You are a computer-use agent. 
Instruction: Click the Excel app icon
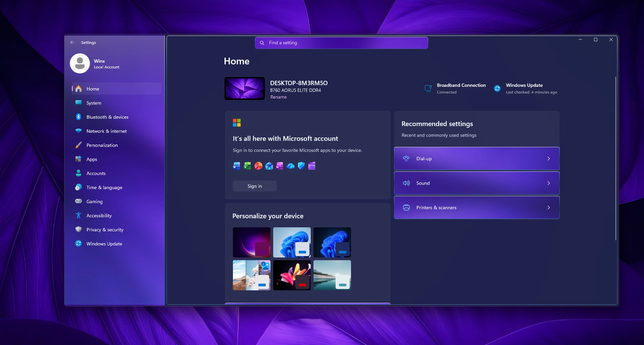247,166
